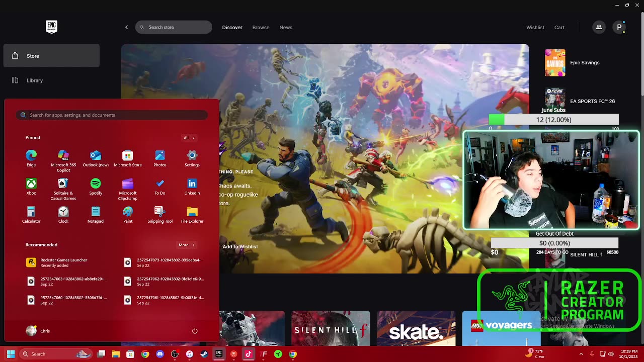This screenshot has width=644, height=362.
Task: Open the taskbar clock and date
Action: click(x=629, y=354)
